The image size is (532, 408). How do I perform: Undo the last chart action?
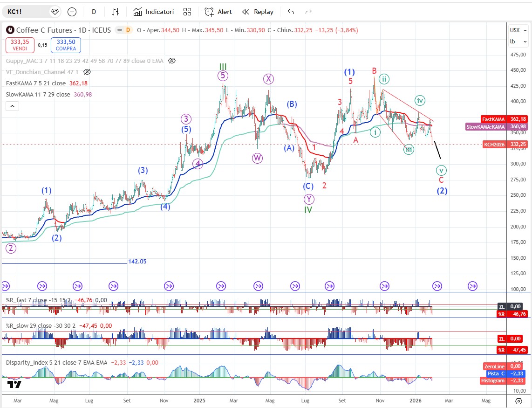click(291, 12)
